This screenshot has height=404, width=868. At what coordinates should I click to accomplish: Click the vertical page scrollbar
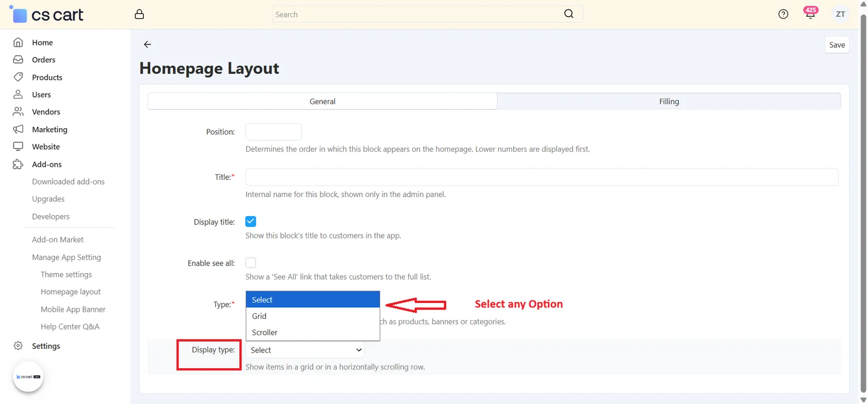tap(864, 202)
